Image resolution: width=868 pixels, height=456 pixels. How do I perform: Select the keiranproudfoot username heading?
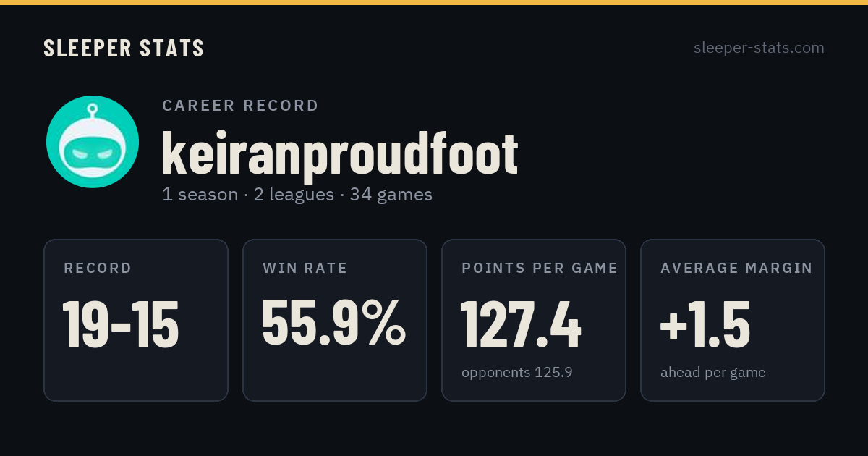click(340, 153)
